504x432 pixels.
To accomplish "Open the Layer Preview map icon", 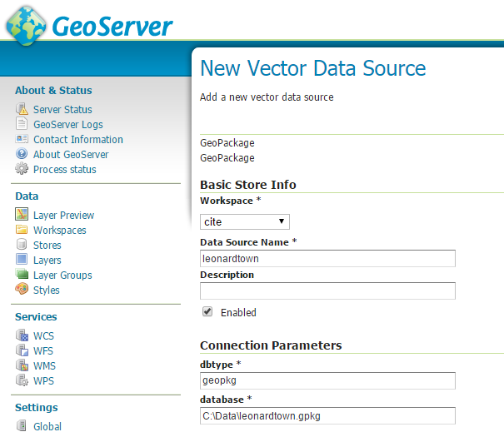I will (22, 214).
